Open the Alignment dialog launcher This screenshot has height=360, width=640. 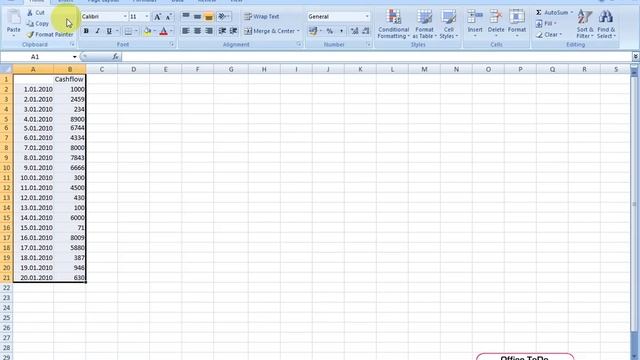pos(299,44)
